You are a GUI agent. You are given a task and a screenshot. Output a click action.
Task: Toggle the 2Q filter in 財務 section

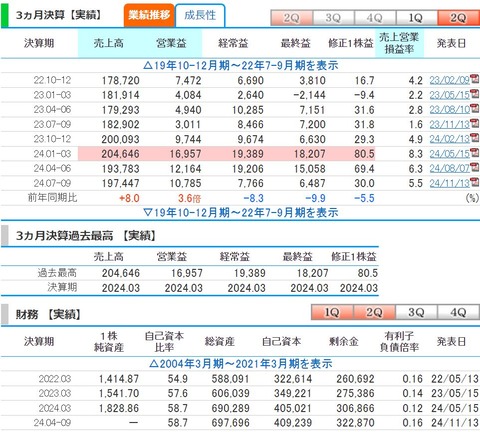(374, 312)
